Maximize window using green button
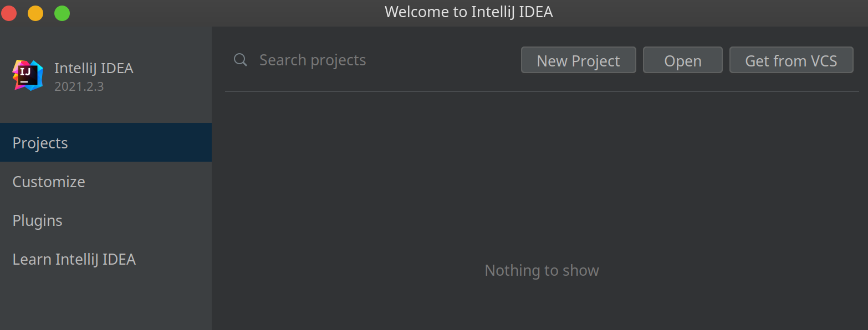The height and width of the screenshot is (330, 868). click(x=62, y=13)
